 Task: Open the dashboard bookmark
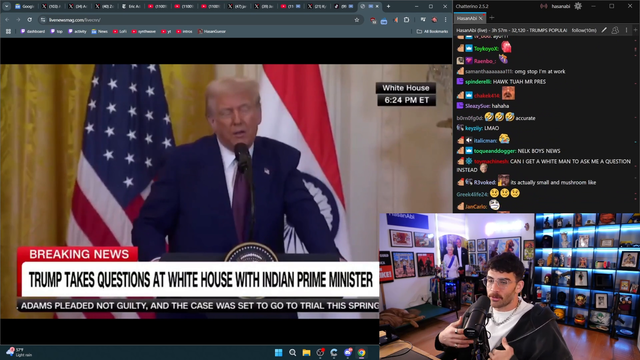tap(33, 31)
